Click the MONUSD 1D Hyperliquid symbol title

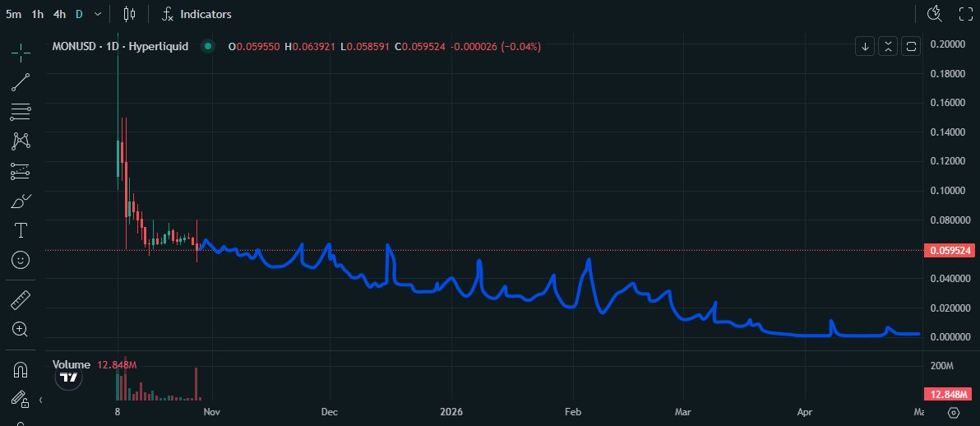click(120, 46)
